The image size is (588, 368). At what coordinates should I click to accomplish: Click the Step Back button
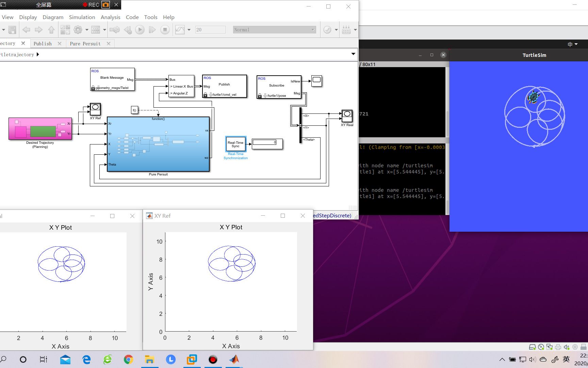tap(128, 30)
